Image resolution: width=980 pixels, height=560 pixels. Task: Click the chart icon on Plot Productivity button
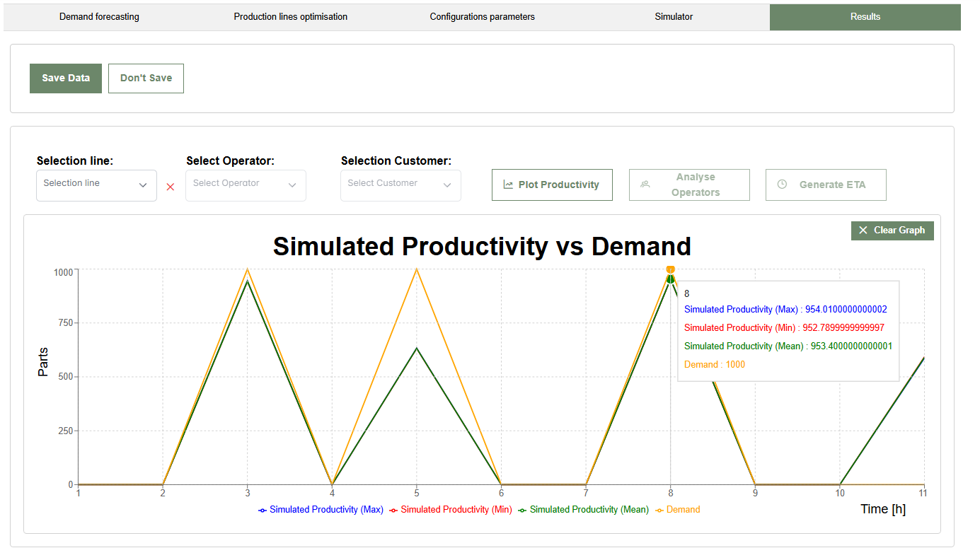click(507, 183)
